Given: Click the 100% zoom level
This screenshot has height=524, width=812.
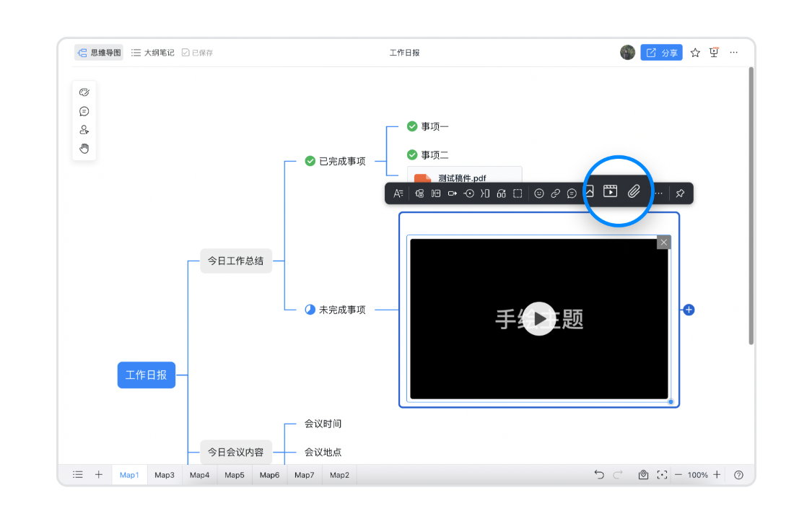Looking at the screenshot, I should pyautogui.click(x=697, y=475).
